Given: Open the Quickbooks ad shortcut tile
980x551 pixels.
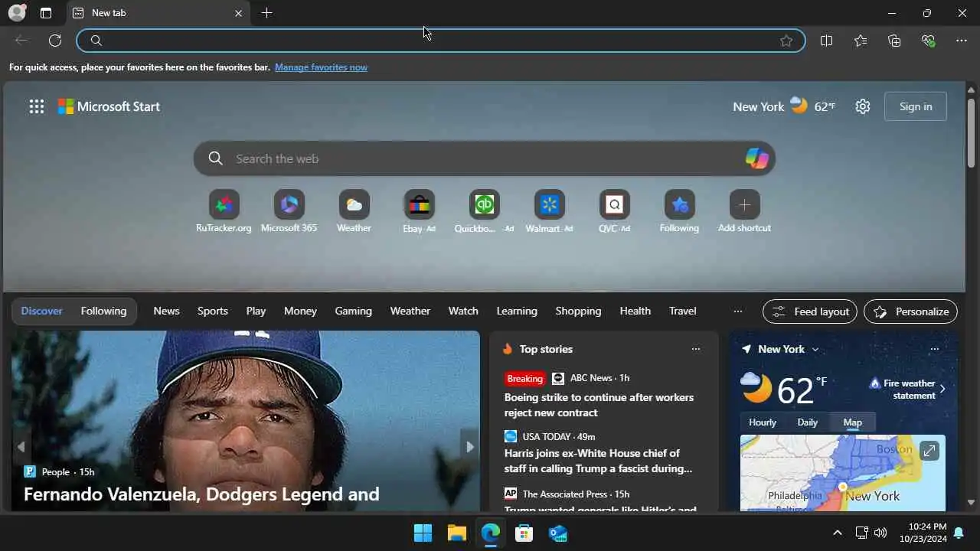Looking at the screenshot, I should point(484,212).
